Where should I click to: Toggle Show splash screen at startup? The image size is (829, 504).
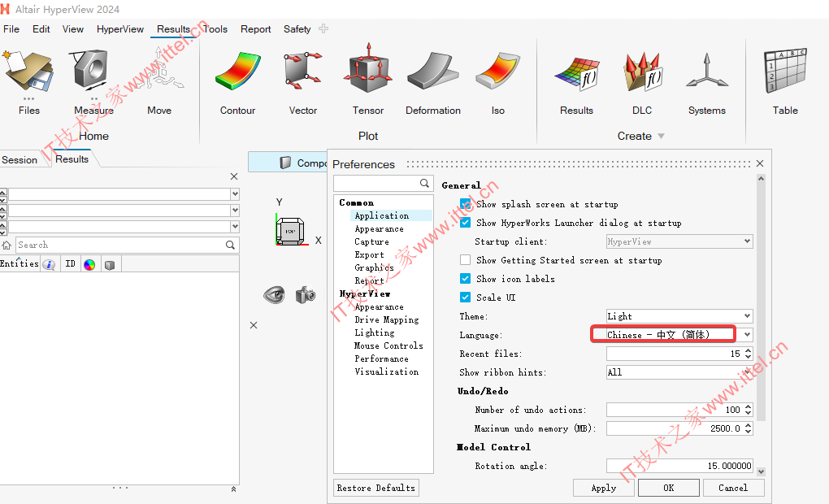465,204
